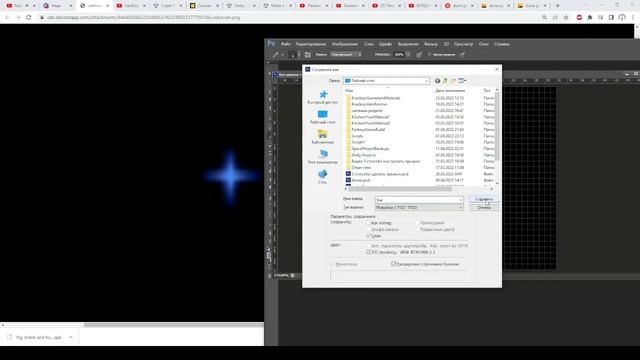The image size is (640, 360).
Task: Click the Photoshop Ps logo icon
Action: (271, 44)
